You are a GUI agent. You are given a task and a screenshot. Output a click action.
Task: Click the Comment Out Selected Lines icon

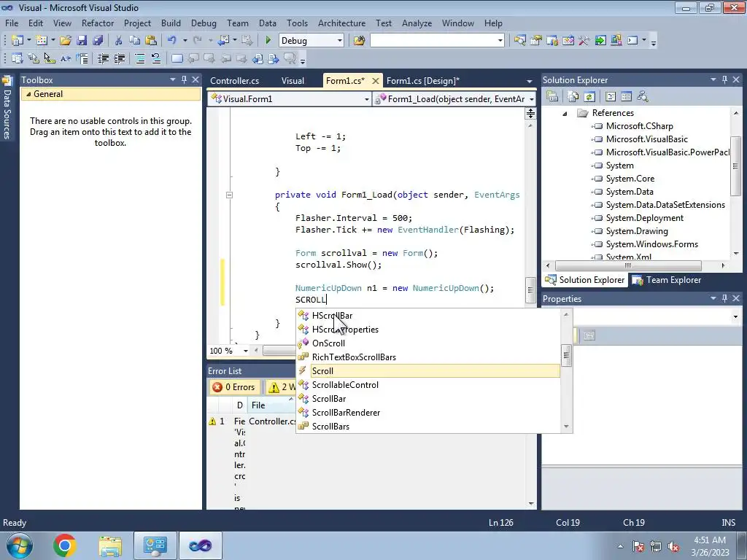(x=140, y=58)
